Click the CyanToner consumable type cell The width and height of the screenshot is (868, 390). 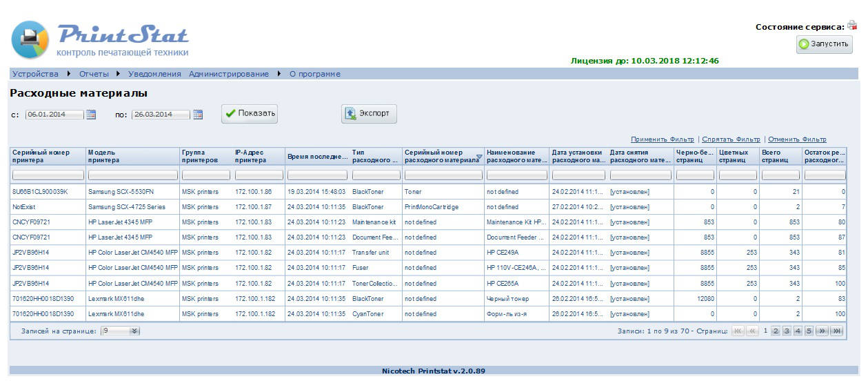pyautogui.click(x=367, y=313)
